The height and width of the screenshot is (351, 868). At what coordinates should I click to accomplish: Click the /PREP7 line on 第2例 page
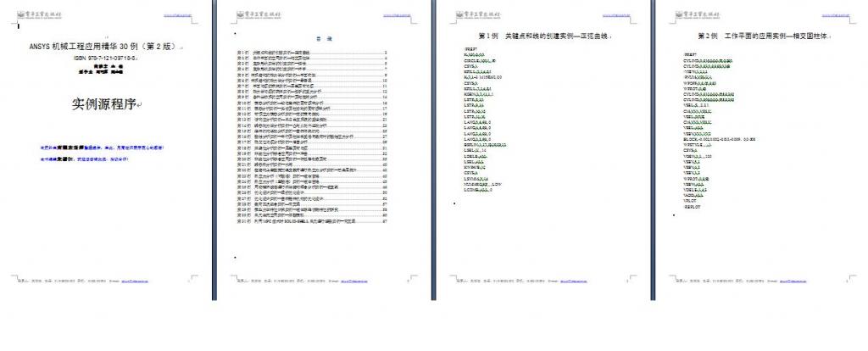pyautogui.click(x=690, y=55)
